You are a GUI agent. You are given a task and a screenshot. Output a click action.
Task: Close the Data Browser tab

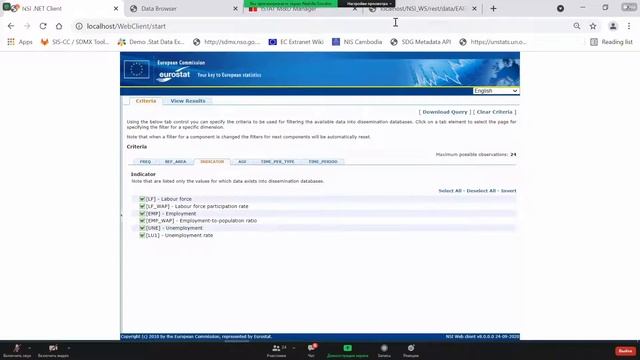coord(235,9)
